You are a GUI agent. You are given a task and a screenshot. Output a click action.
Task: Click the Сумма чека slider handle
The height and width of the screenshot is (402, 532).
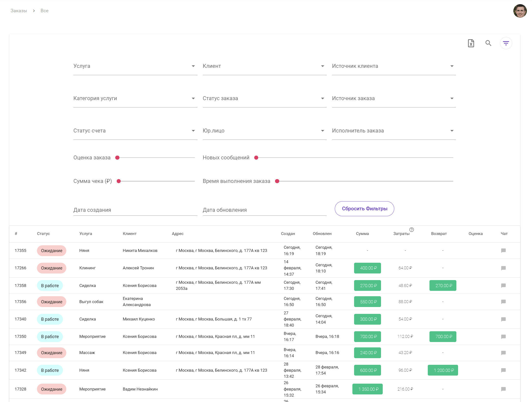(x=119, y=181)
